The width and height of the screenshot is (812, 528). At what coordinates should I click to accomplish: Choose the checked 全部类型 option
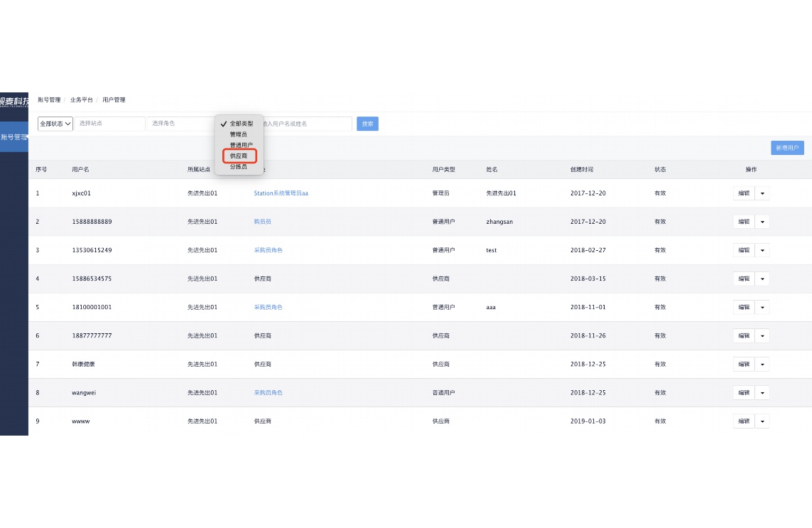click(241, 124)
